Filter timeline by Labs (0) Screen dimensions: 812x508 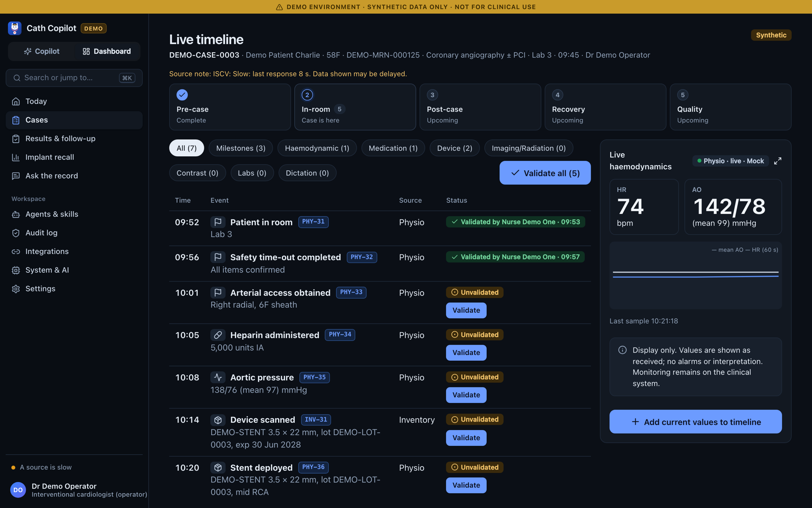[252, 173]
